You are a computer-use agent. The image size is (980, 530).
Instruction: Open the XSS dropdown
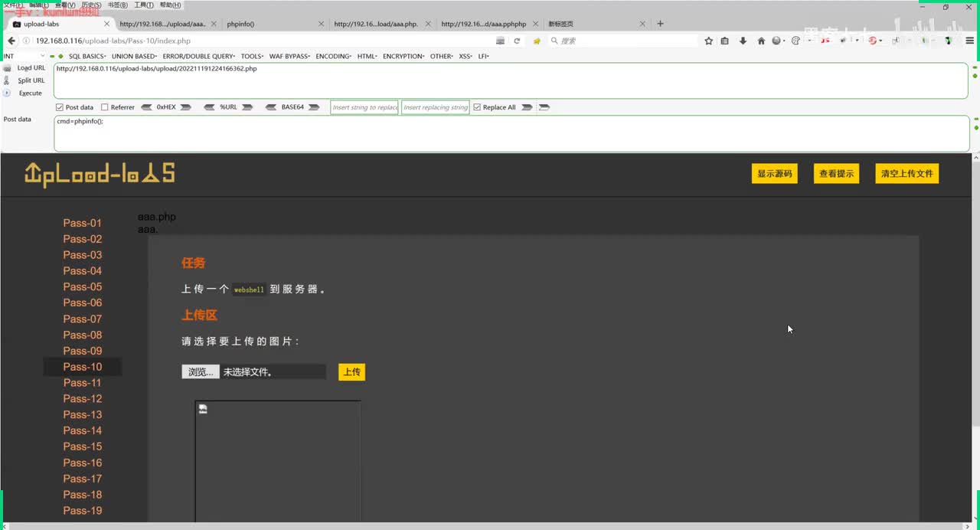click(466, 56)
